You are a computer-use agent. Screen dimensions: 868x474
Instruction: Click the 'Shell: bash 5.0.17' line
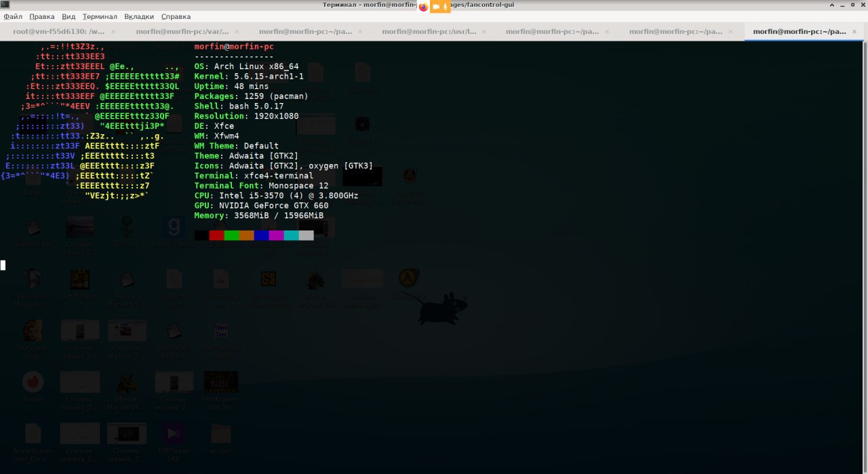click(x=239, y=106)
